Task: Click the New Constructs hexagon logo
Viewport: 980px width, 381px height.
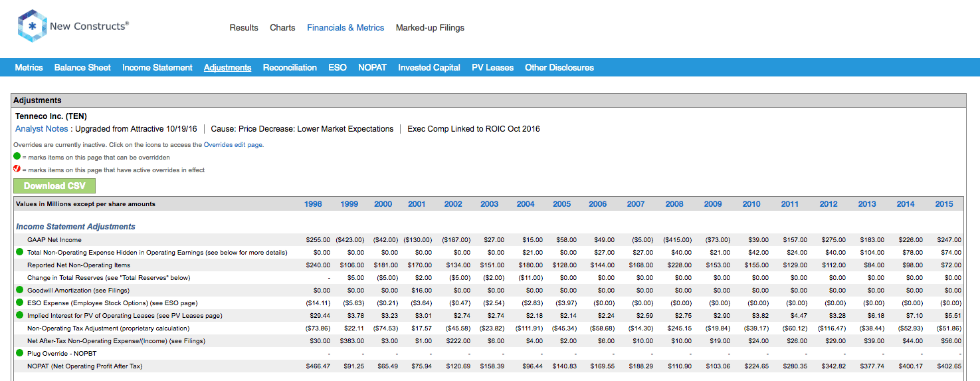Action: coord(31,27)
